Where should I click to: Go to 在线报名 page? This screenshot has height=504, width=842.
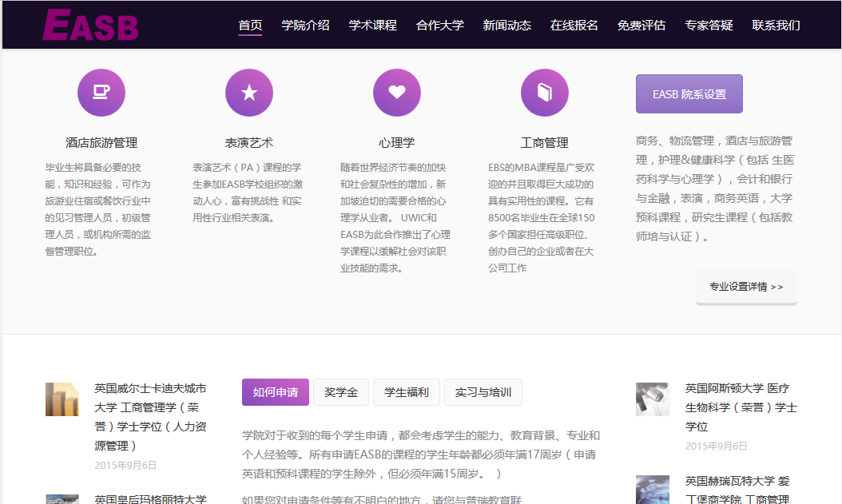(574, 25)
